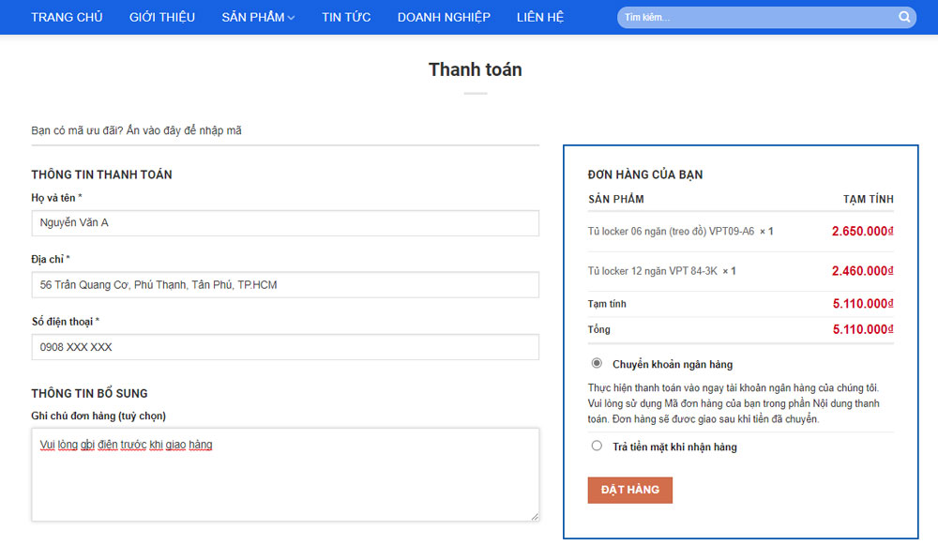Click Tủ locker 06 ngăn product name
The width and height of the screenshot is (938, 560).
point(671,231)
